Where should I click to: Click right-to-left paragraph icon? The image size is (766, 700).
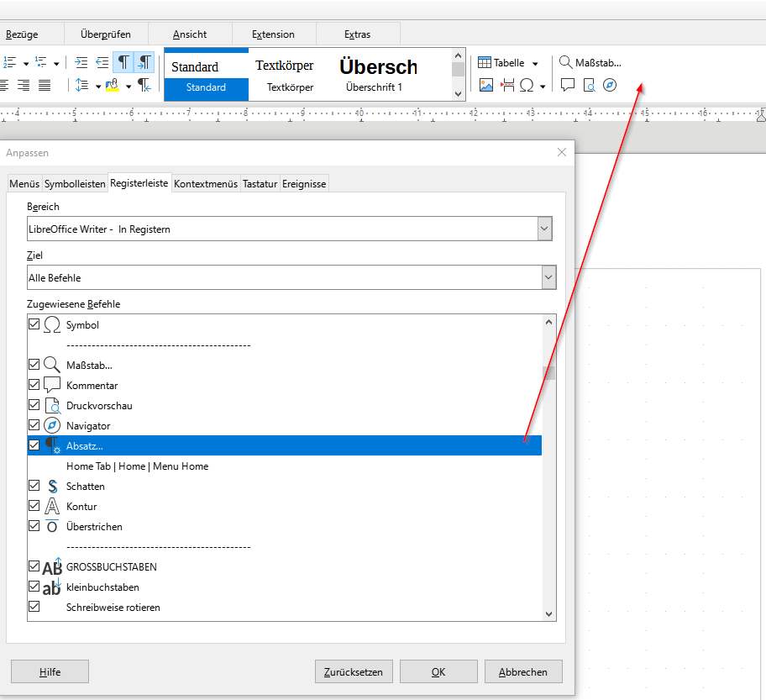144,86
